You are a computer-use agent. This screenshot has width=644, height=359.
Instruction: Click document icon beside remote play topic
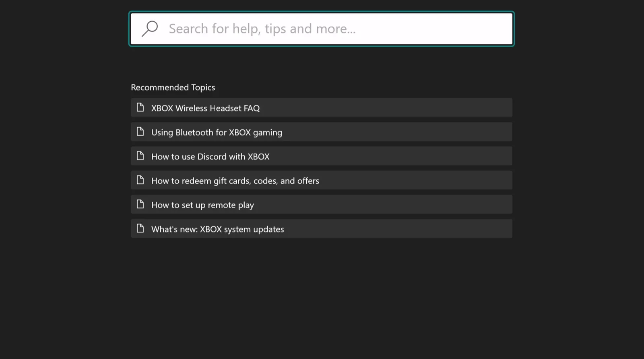[x=140, y=204]
